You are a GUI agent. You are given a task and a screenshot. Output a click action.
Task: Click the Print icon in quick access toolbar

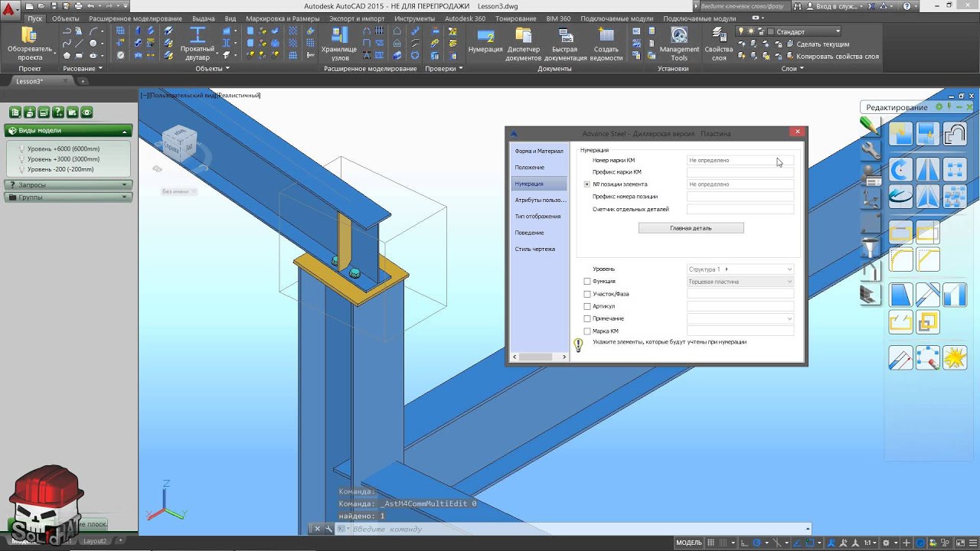pos(79,6)
